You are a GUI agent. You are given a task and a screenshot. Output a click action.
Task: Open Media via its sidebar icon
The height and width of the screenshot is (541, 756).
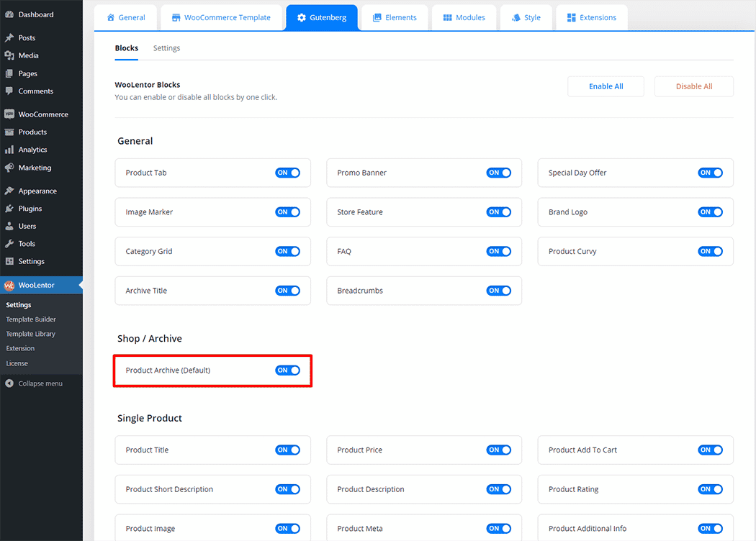[x=9, y=55]
